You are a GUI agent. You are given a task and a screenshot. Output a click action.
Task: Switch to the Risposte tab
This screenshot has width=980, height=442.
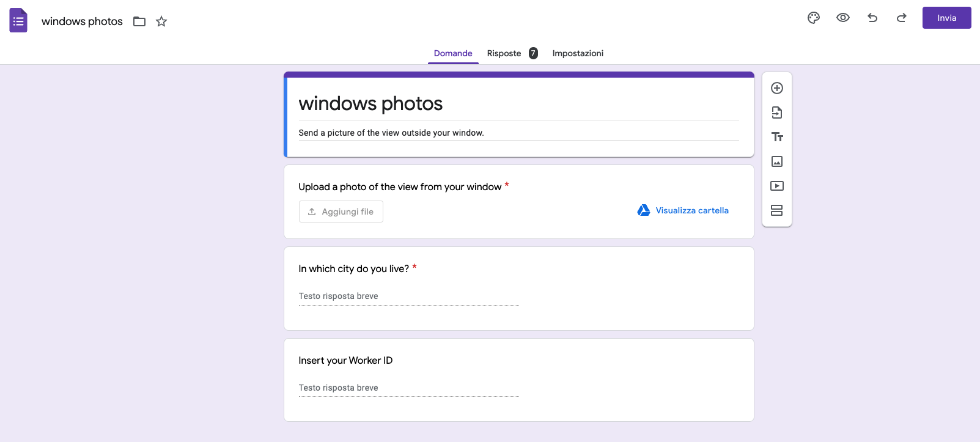coord(504,53)
